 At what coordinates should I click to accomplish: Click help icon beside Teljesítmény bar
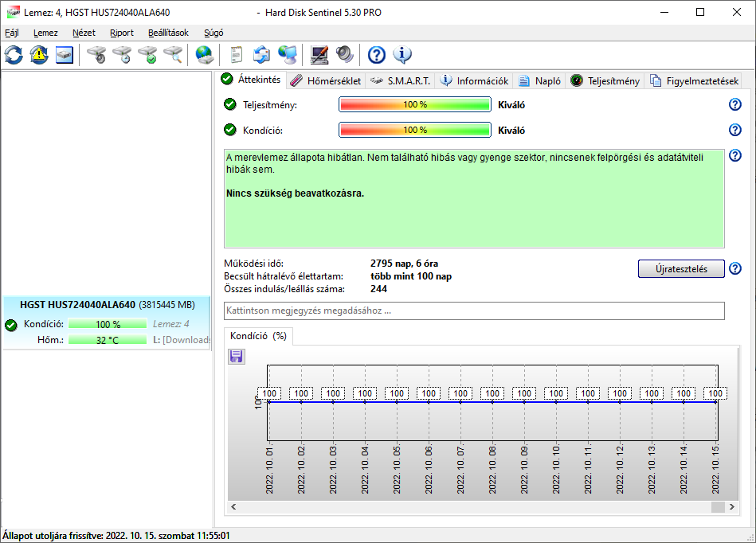pos(734,104)
